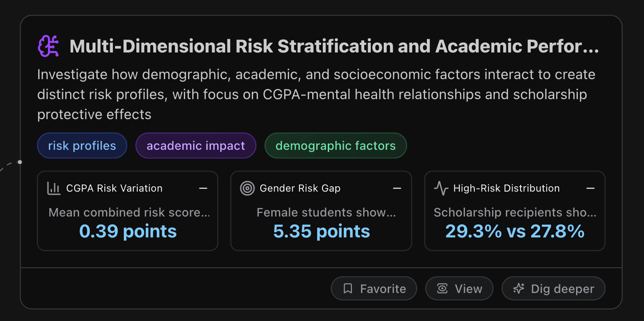Screen dimensions: 644x321
Task: Collapse the Gender Risk Gap metric card
Action: click(x=397, y=188)
